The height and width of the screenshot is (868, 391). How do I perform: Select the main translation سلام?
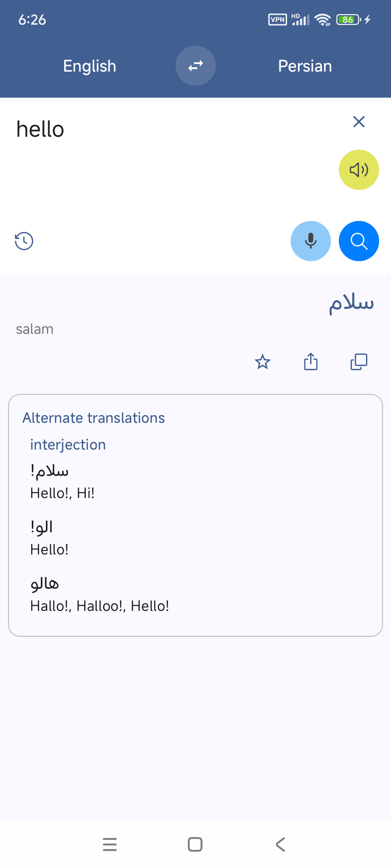[350, 302]
